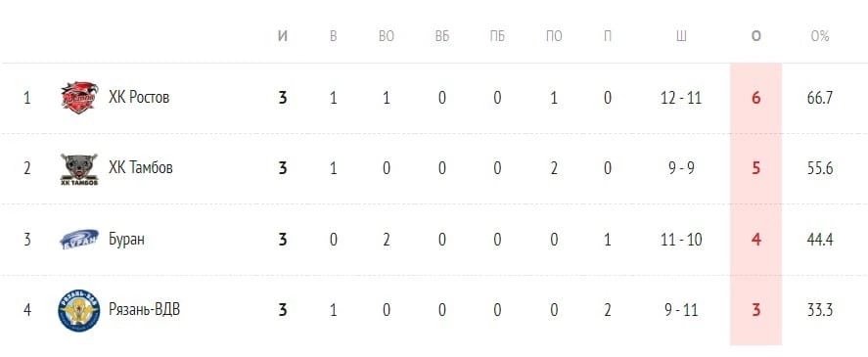Open the ХК Тамбов team link
The height and width of the screenshot is (357, 868).
pyautogui.click(x=141, y=167)
